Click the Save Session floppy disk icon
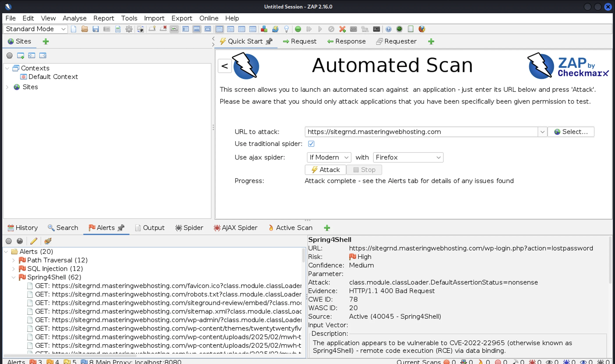Viewport: 615px width, 364px height. 95,29
